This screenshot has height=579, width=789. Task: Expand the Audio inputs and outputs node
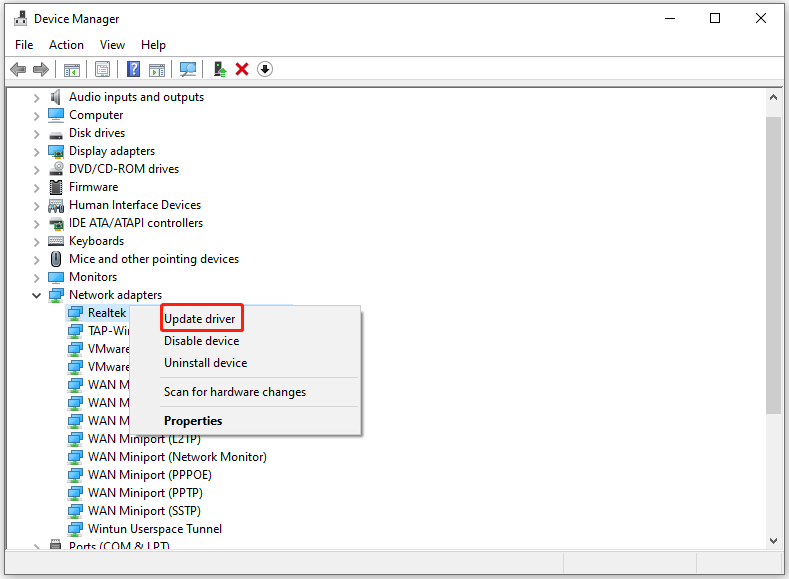tap(37, 97)
